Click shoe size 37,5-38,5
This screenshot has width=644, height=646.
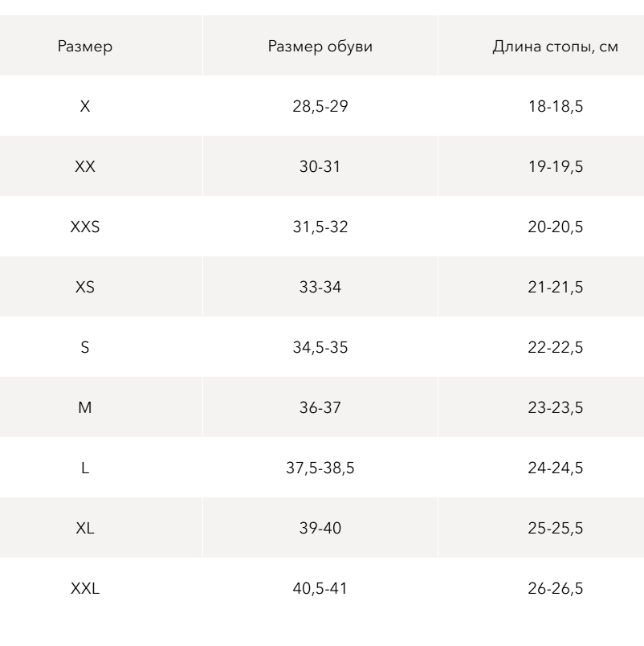[x=320, y=468]
